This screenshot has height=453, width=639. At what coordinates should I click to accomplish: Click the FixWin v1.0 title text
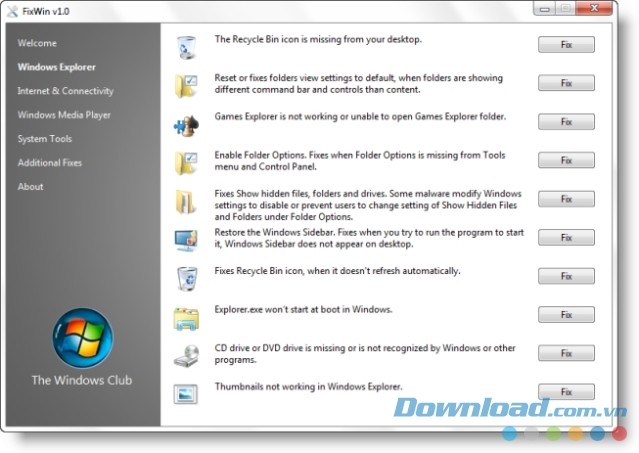tap(46, 11)
